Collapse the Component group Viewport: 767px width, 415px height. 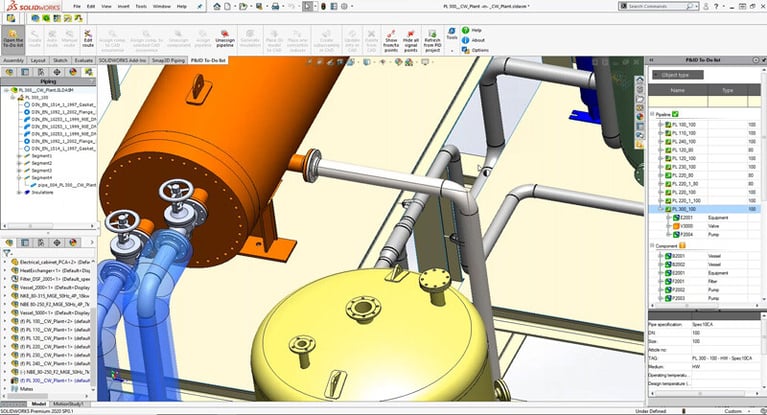pyautogui.click(x=652, y=246)
